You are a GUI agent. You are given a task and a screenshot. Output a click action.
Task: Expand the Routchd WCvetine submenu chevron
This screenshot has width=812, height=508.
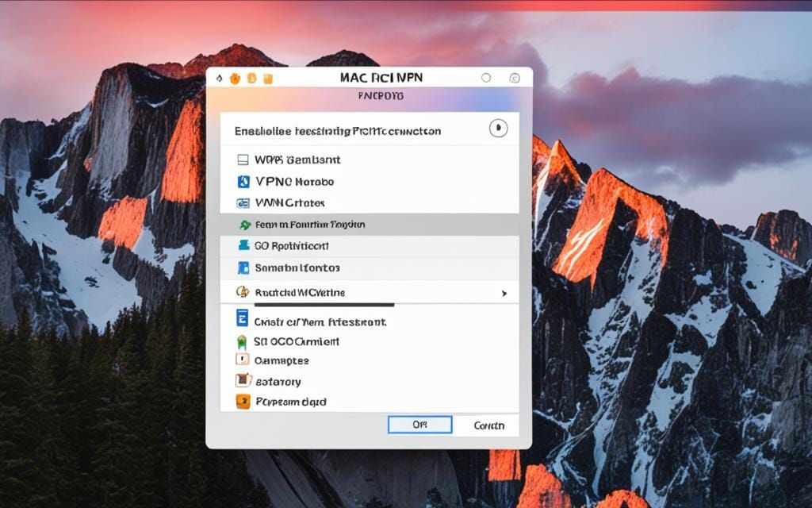(x=505, y=293)
